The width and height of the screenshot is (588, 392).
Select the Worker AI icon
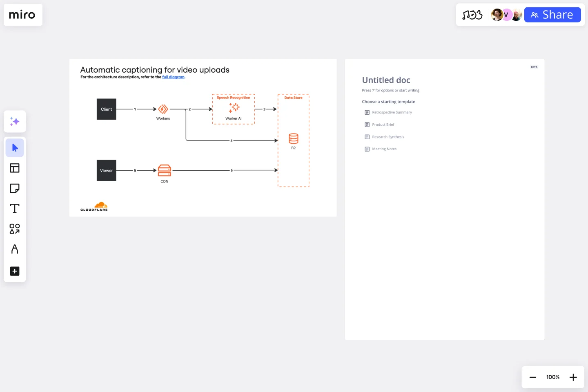coord(234,107)
